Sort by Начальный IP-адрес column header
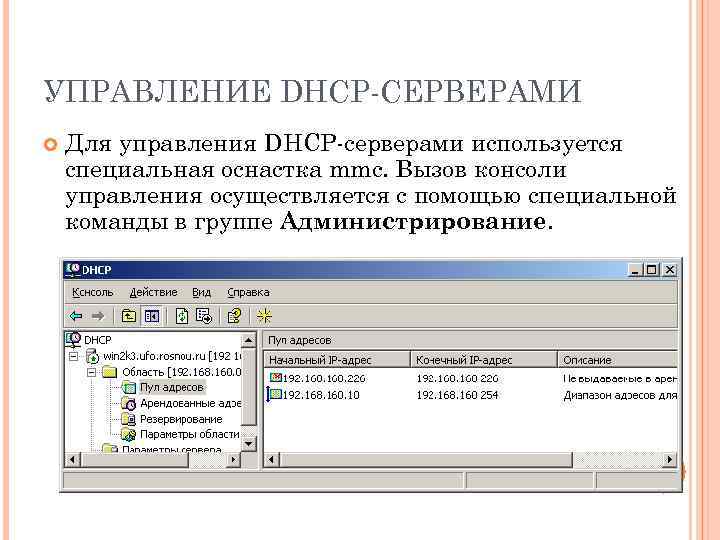Screen dimensions: 720x540 337,360
